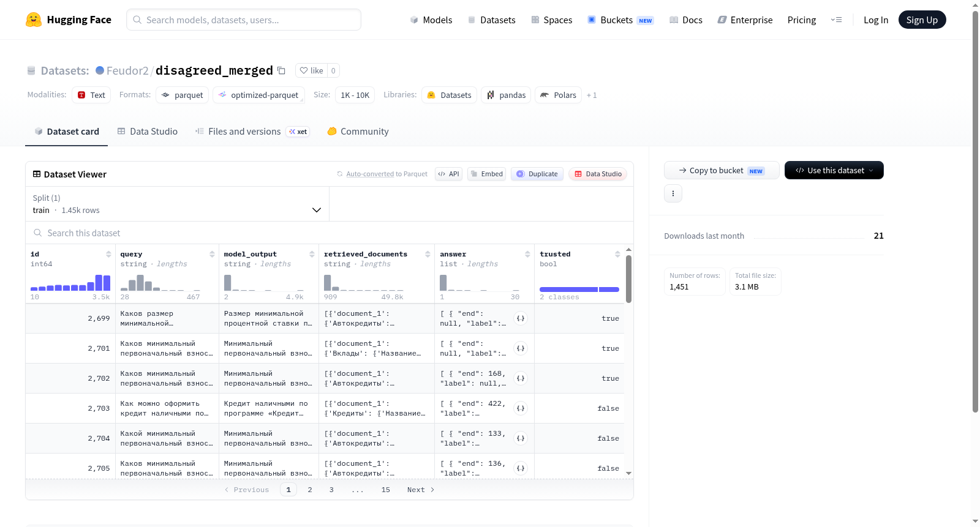This screenshot has height=527, width=980.
Task: Open the Split train dropdown
Action: coord(177,204)
